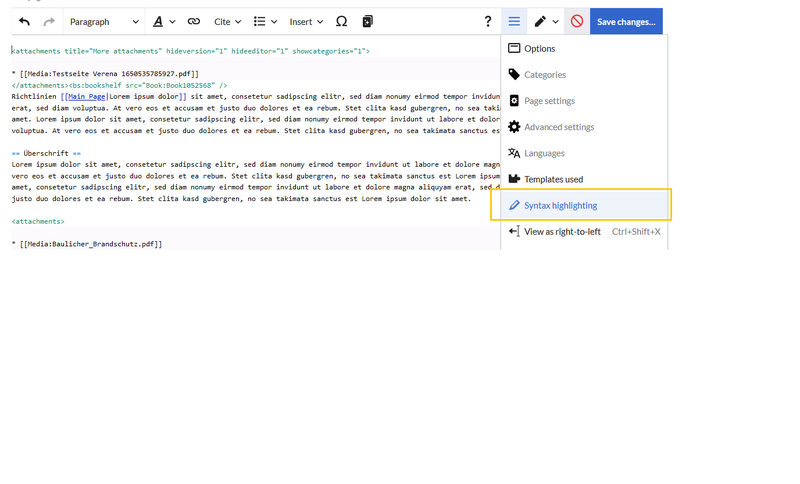Redo the last undone edit

click(49, 21)
